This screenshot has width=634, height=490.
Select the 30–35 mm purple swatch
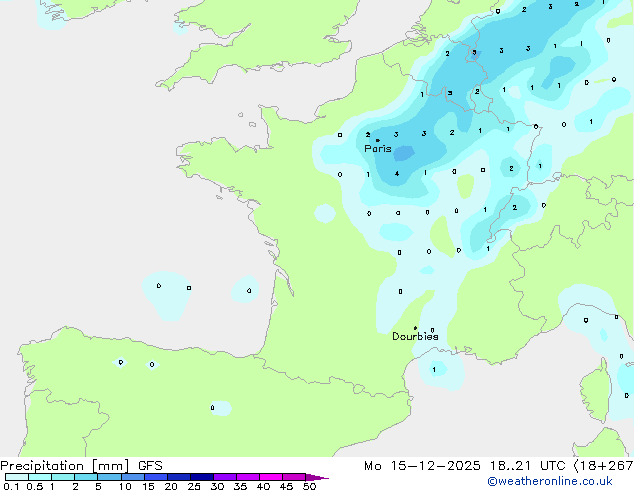(x=225, y=477)
